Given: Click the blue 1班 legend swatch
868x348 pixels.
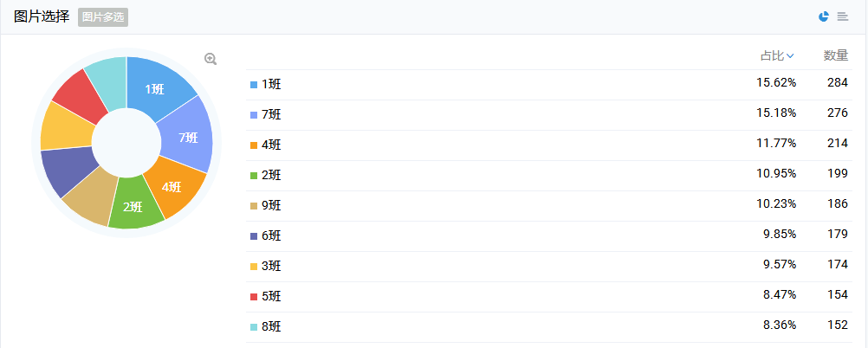Looking at the screenshot, I should pyautogui.click(x=254, y=85).
